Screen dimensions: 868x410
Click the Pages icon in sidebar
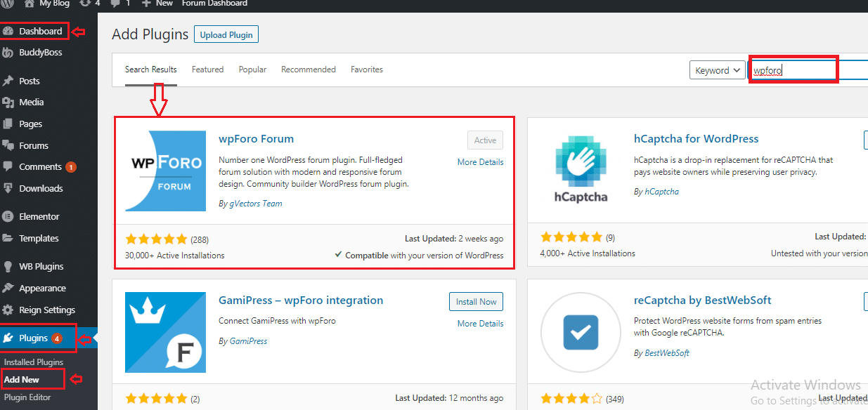pyautogui.click(x=8, y=124)
